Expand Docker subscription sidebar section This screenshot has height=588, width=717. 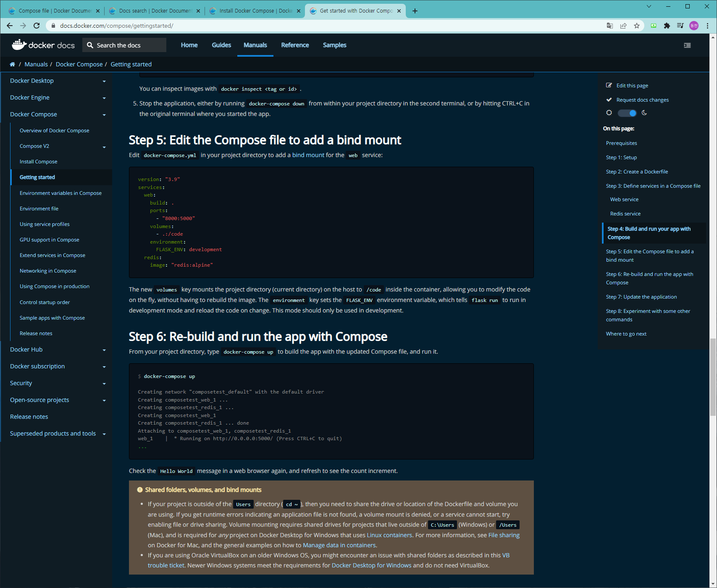pyautogui.click(x=104, y=367)
